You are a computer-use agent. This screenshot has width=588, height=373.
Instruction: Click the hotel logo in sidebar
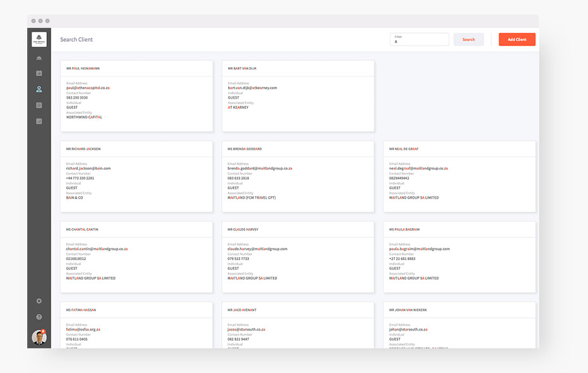[39, 39]
